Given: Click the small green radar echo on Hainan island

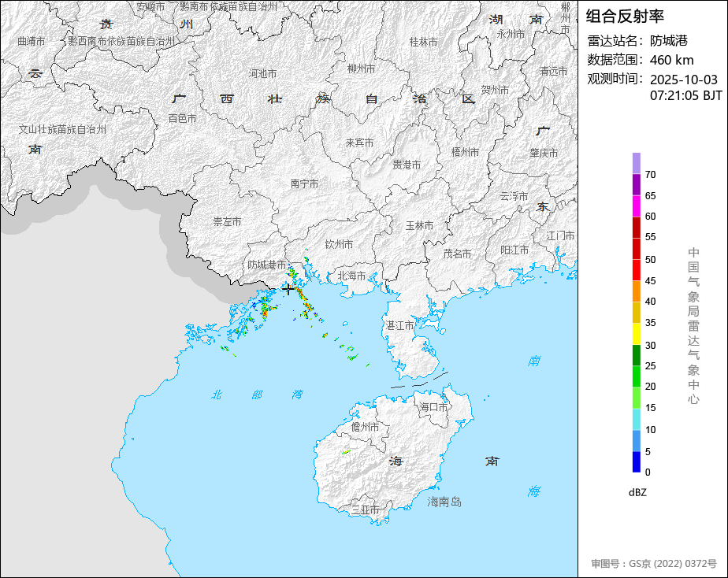Looking at the screenshot, I should click(x=347, y=451).
